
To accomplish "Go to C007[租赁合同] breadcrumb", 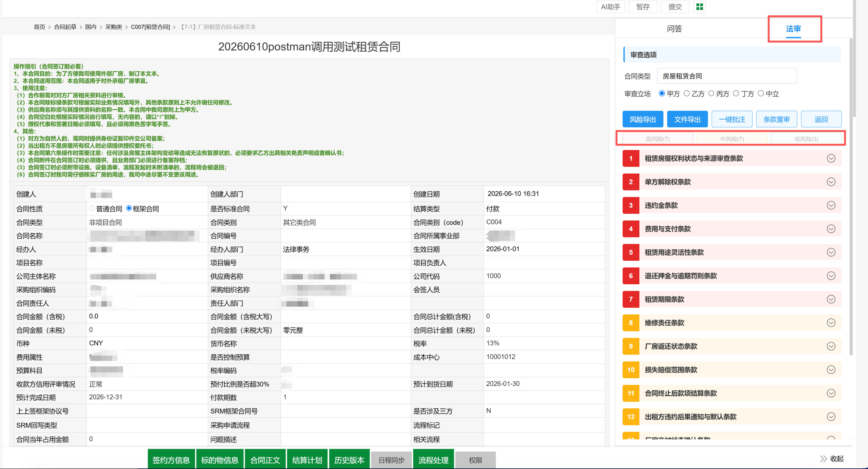I will (x=150, y=27).
